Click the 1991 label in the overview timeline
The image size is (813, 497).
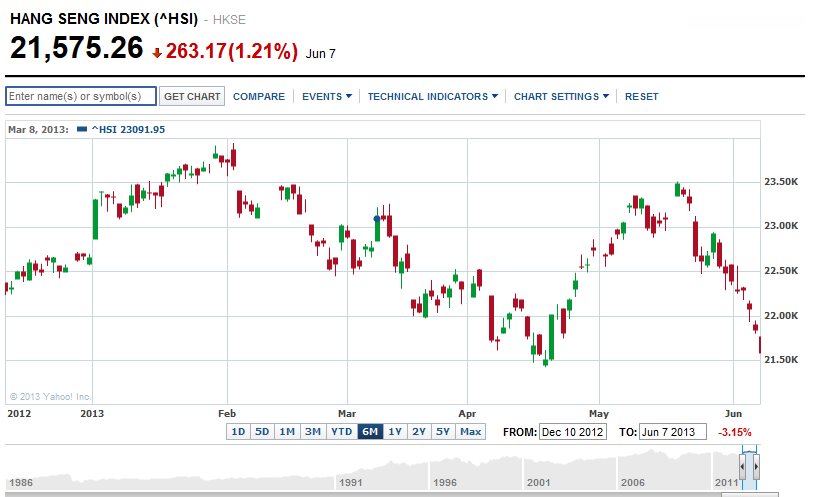click(351, 482)
